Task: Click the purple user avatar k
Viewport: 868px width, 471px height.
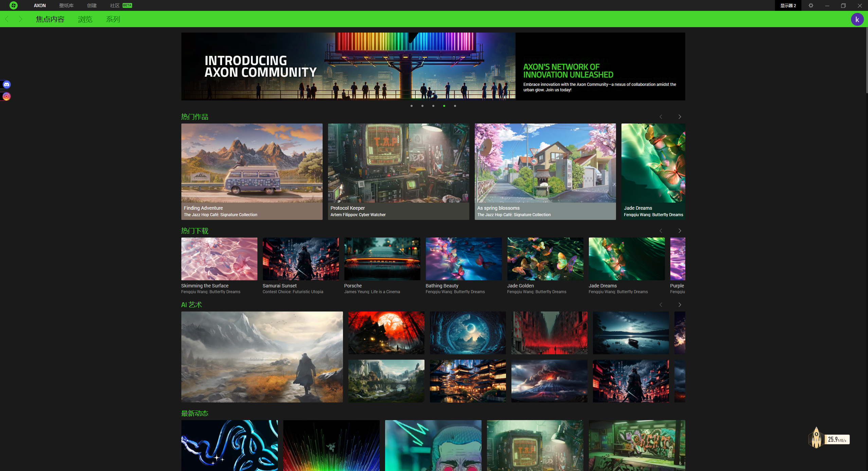Action: (x=857, y=19)
